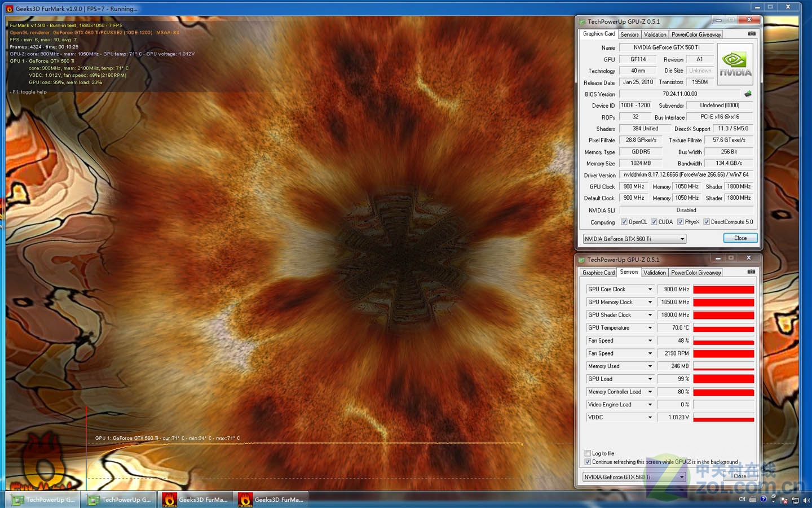Click the camera screenshot icon in Graphics Card window
The width and height of the screenshot is (812, 508).
click(x=752, y=34)
